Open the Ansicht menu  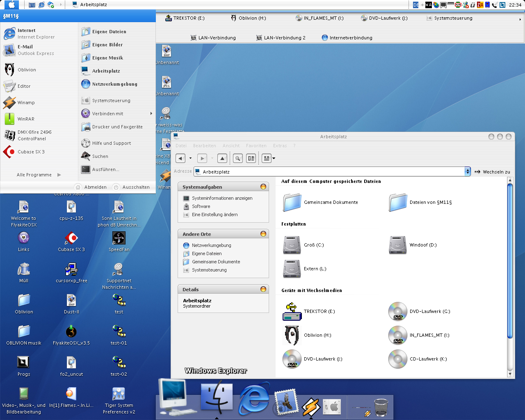pyautogui.click(x=231, y=146)
